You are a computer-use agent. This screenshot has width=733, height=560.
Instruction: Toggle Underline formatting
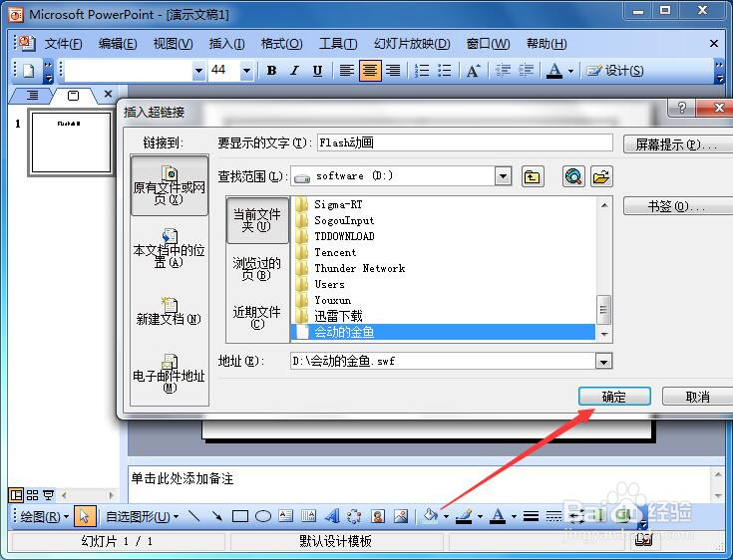317,71
